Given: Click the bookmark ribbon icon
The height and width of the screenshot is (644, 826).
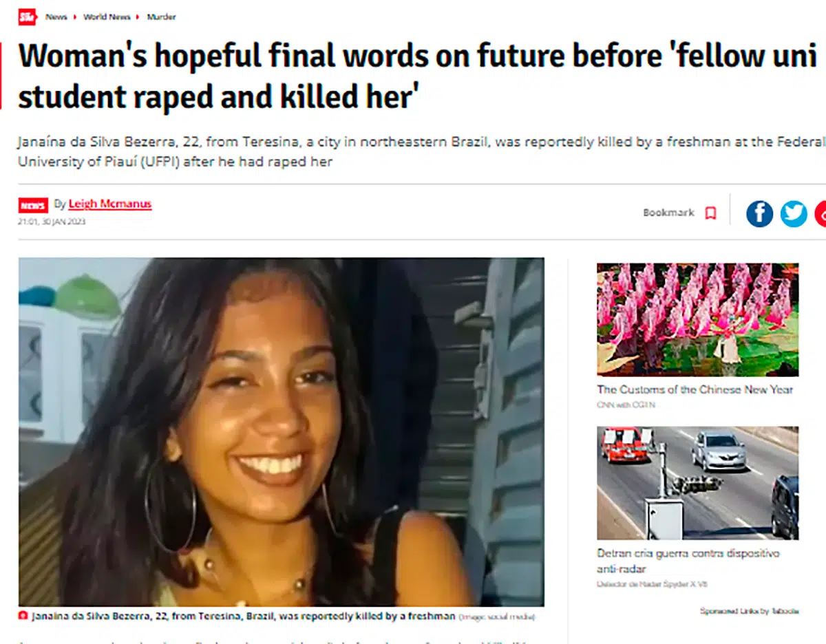Looking at the screenshot, I should tap(711, 213).
